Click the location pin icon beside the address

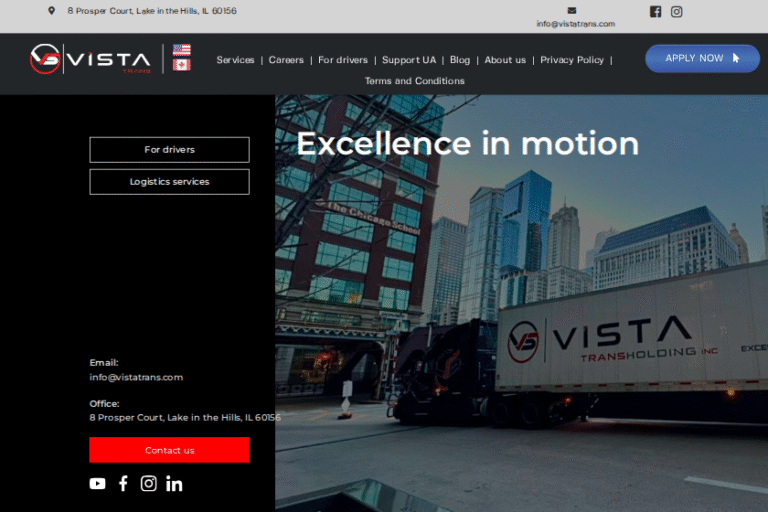(x=52, y=11)
